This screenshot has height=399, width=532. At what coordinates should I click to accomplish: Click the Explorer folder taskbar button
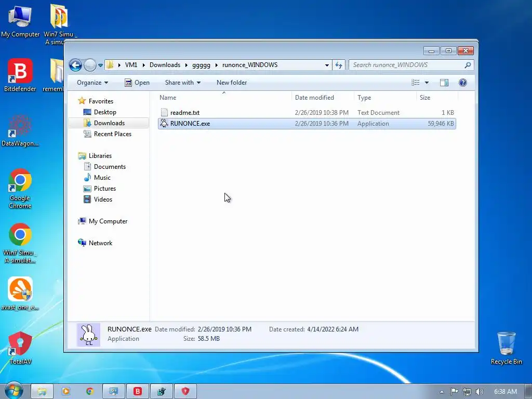click(42, 392)
